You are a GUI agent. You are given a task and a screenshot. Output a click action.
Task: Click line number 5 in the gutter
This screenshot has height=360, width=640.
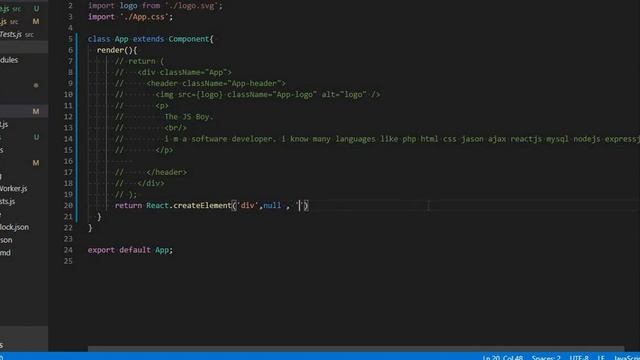click(x=70, y=39)
